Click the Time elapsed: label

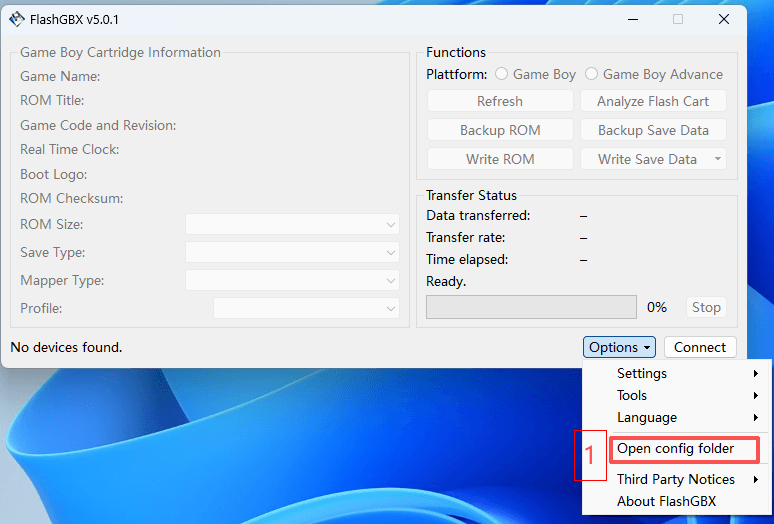(x=467, y=260)
